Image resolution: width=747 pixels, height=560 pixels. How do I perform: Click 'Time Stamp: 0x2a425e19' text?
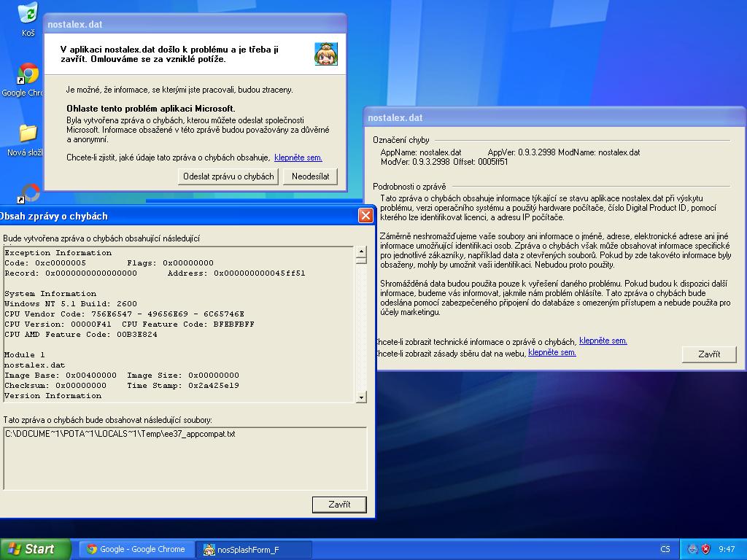(x=183, y=386)
